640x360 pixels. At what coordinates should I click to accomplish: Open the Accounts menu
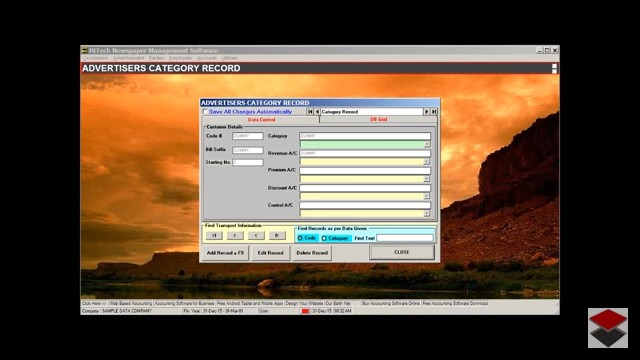tap(207, 58)
